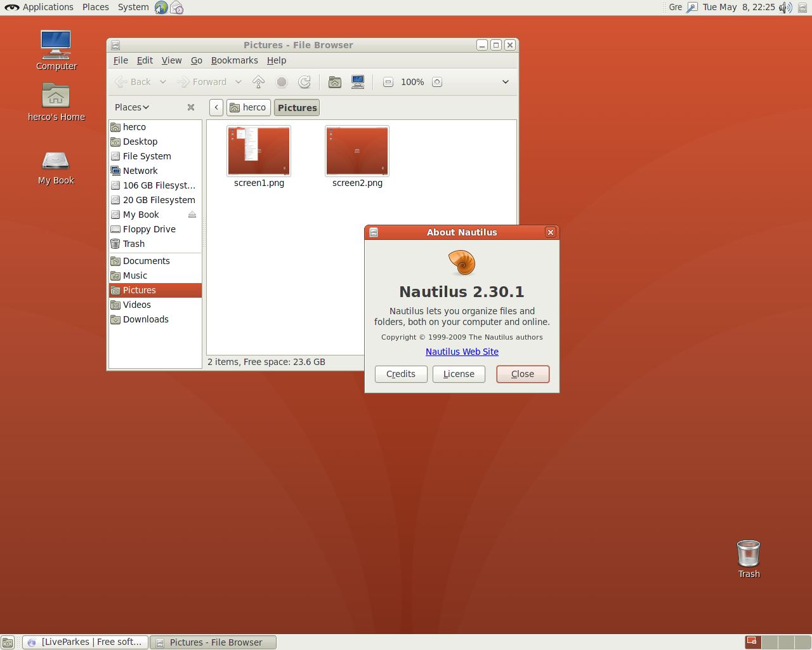
Task: Select Desktop in Places sidebar
Action: pyautogui.click(x=155, y=142)
